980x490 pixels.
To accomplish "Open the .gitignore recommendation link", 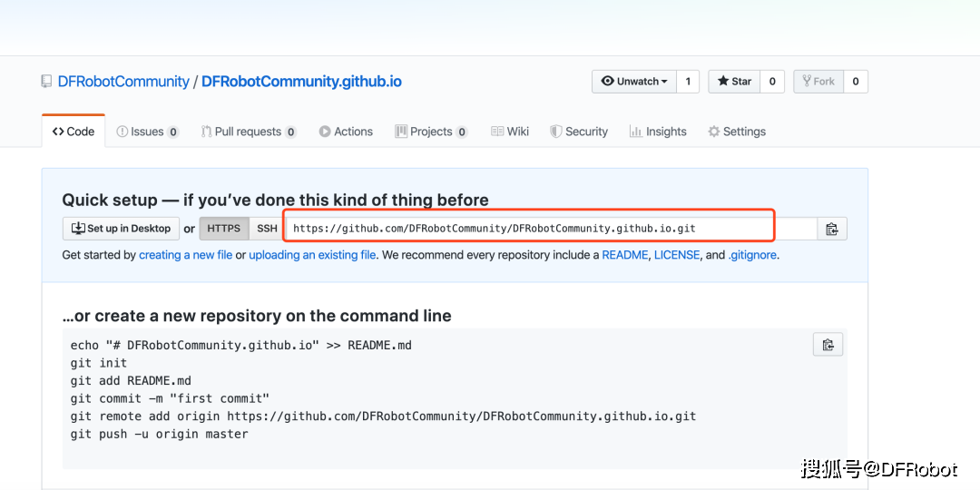I will pos(753,255).
